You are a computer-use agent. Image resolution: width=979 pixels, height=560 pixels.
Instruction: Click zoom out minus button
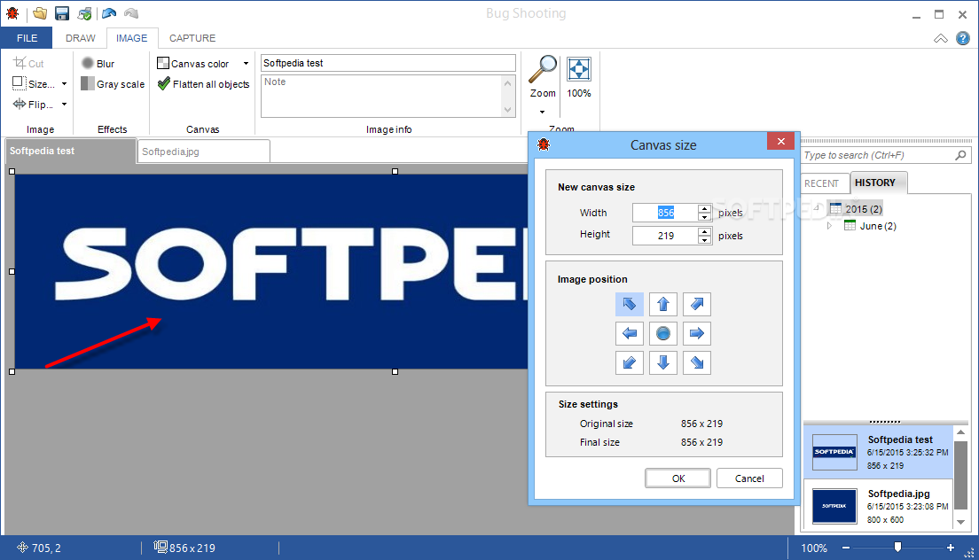coord(846,548)
